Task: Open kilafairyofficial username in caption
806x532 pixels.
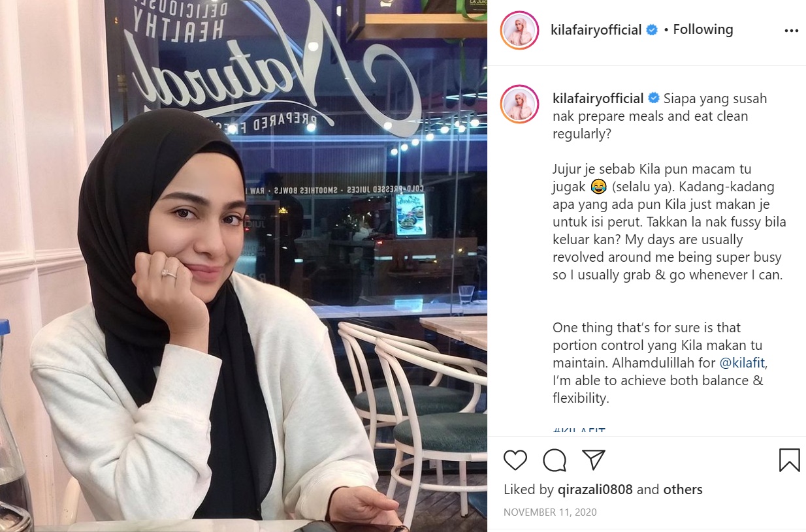Action: pyautogui.click(x=598, y=99)
